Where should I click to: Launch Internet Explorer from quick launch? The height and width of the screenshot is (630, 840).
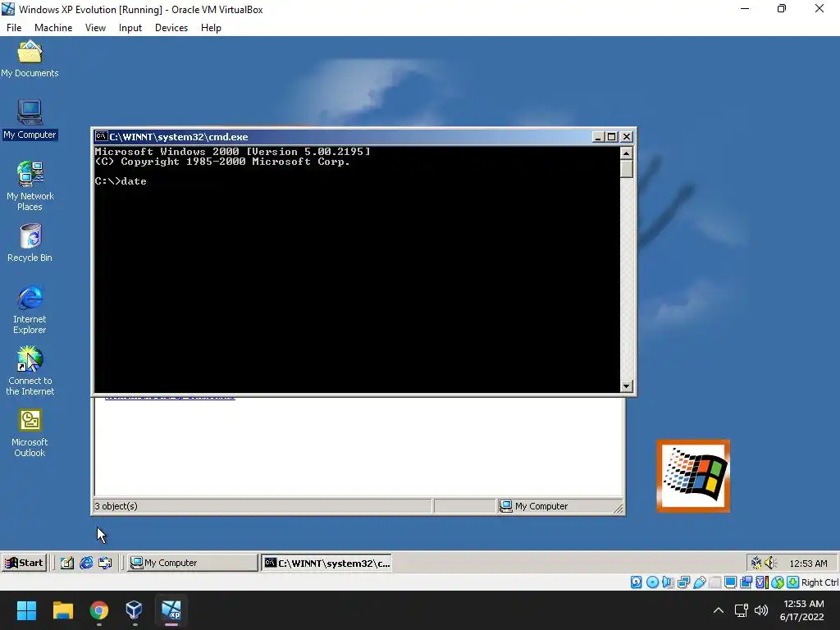tap(86, 563)
